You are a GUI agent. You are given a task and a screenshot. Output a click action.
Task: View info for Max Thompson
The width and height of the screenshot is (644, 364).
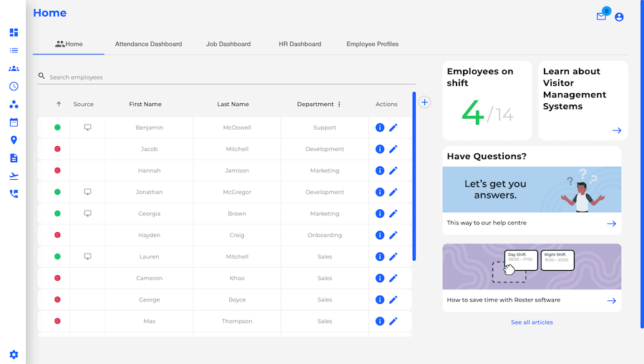pos(380,321)
